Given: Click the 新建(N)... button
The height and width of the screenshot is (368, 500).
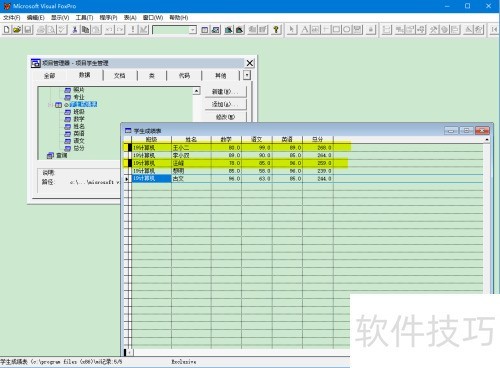Looking at the screenshot, I should pos(225,91).
